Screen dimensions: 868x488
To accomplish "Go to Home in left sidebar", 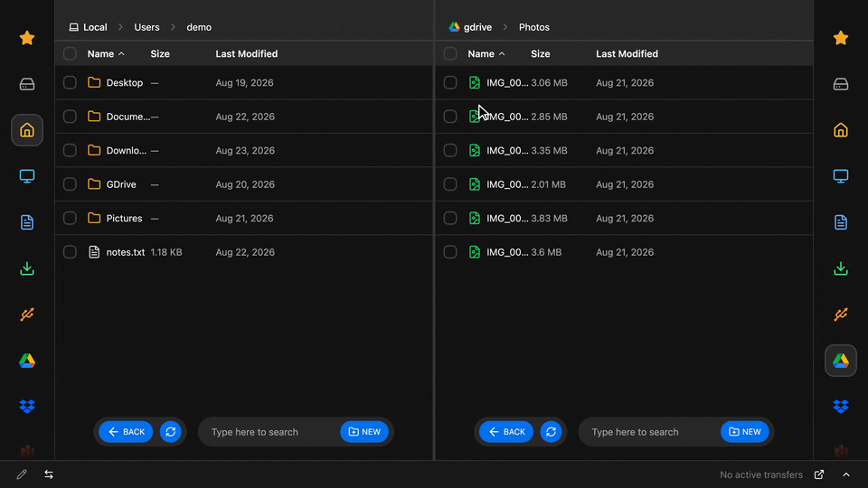I will (x=27, y=130).
